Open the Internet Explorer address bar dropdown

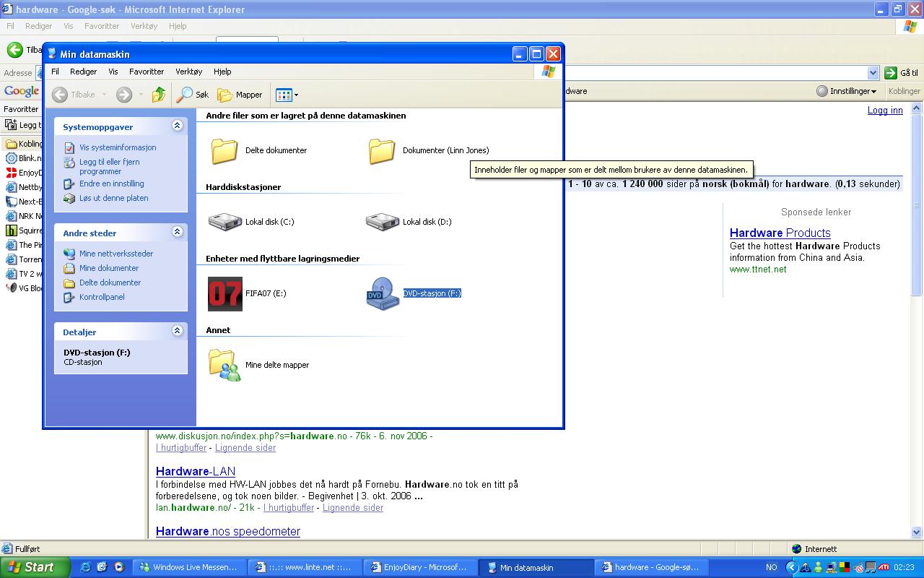(x=873, y=73)
